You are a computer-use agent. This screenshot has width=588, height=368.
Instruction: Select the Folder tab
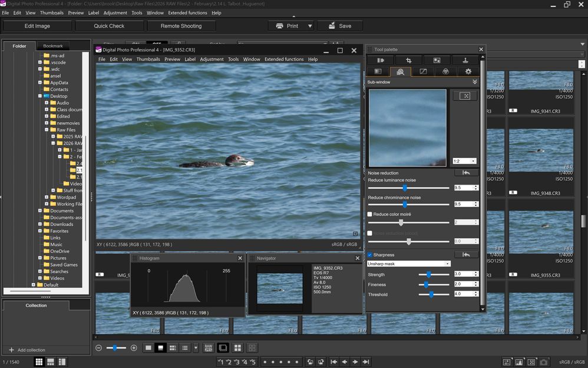(19, 46)
